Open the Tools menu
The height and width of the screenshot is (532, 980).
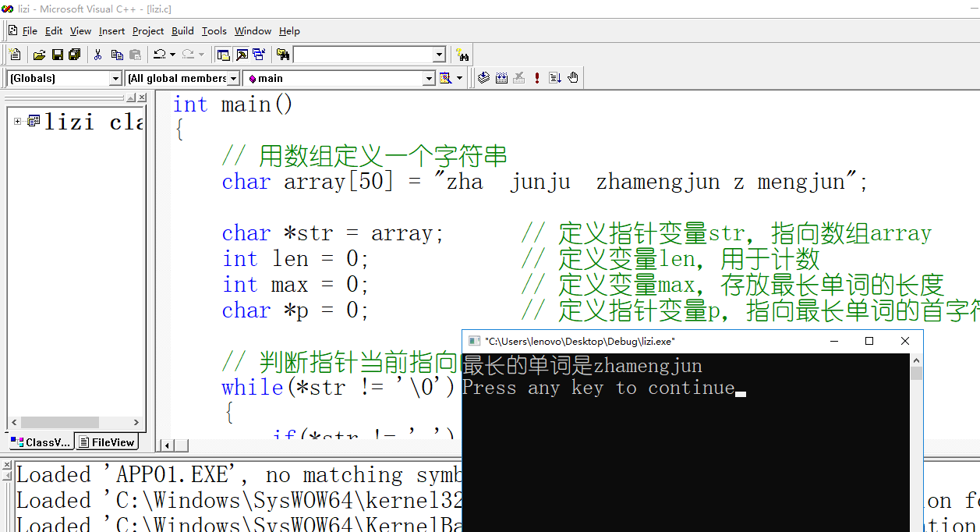pos(214,31)
